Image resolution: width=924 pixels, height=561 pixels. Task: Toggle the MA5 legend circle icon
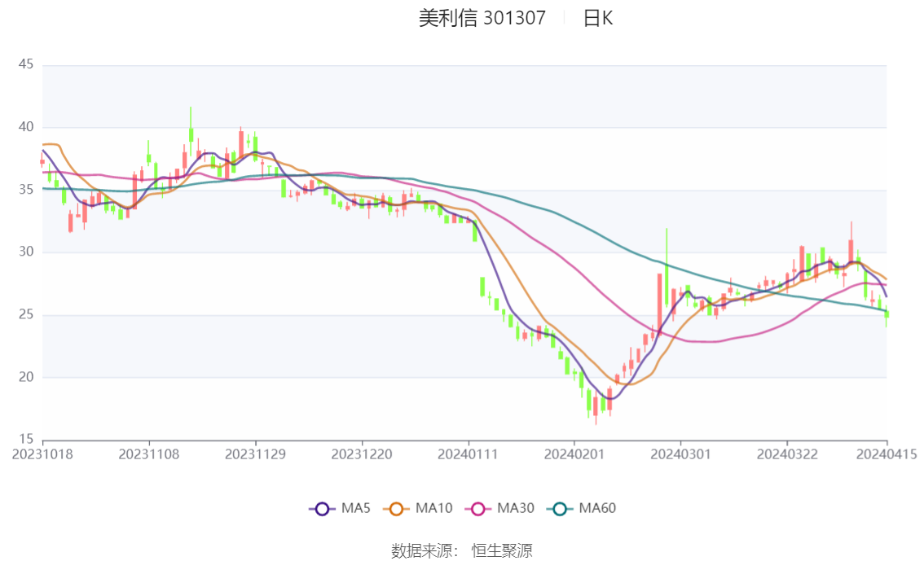tap(322, 509)
